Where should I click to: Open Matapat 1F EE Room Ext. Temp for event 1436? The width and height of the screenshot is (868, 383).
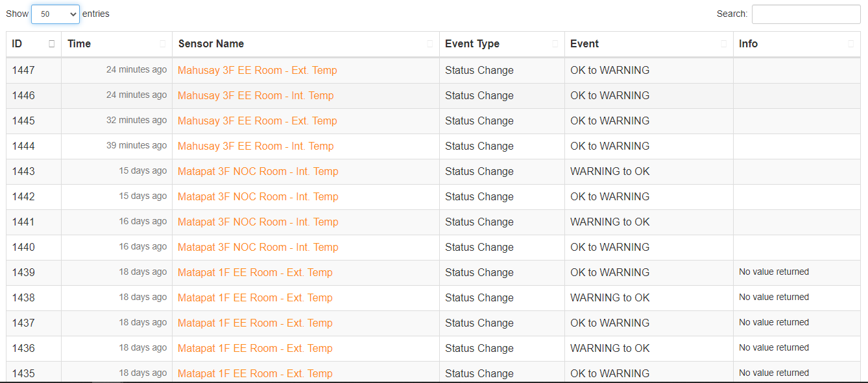255,348
